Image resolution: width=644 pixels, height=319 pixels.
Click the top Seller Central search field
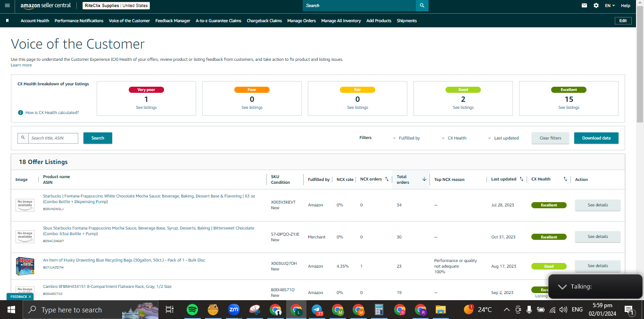coord(359,6)
